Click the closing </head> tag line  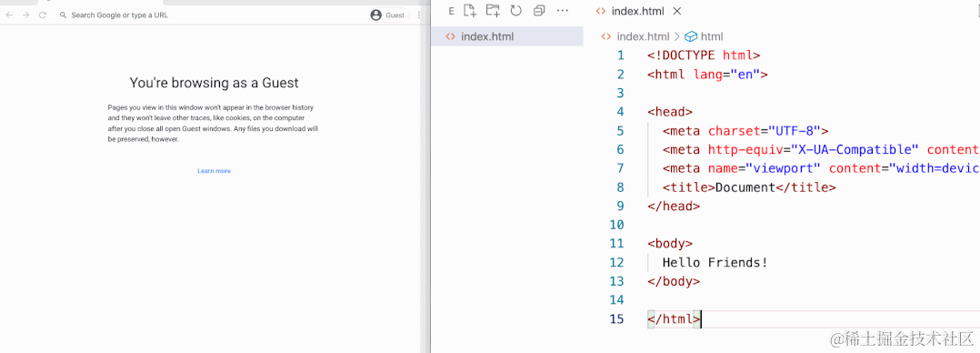[x=674, y=206]
